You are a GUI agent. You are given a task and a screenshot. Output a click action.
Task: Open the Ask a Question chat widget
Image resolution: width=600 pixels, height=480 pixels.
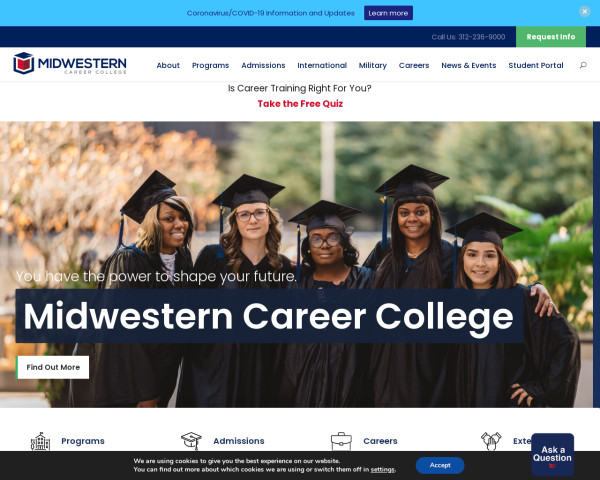point(552,454)
